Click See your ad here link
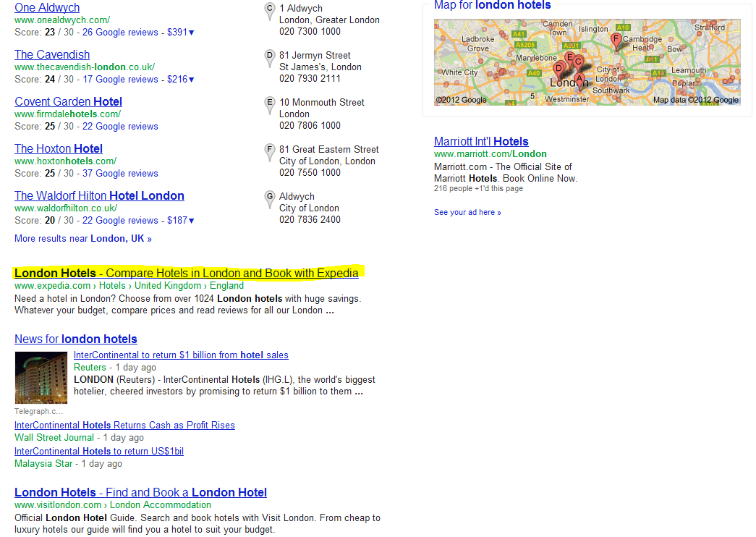 point(467,212)
